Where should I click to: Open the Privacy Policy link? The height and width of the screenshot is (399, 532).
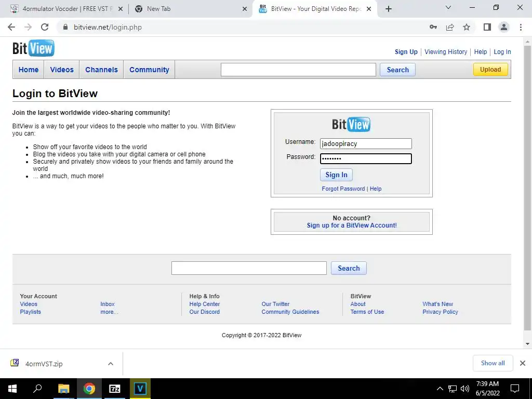441,312
